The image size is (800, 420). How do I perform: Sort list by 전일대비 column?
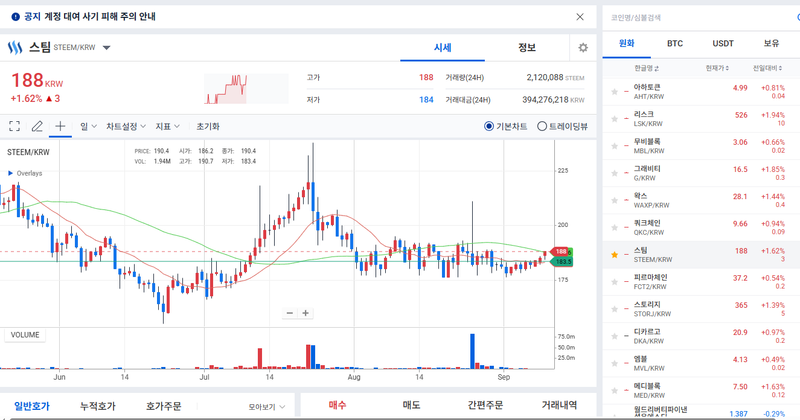point(767,68)
